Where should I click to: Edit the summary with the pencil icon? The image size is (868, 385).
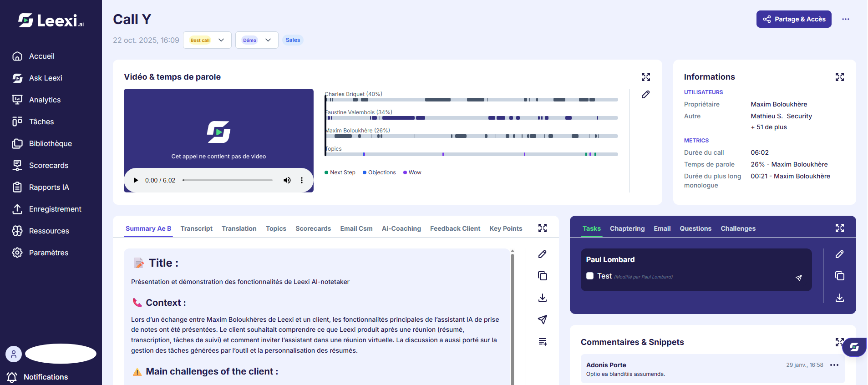(x=543, y=254)
